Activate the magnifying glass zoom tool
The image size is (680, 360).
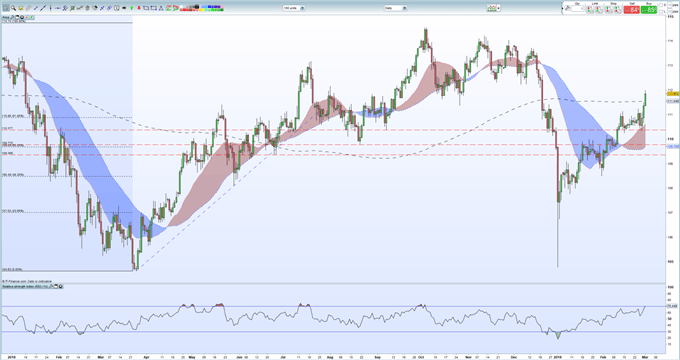point(13,8)
